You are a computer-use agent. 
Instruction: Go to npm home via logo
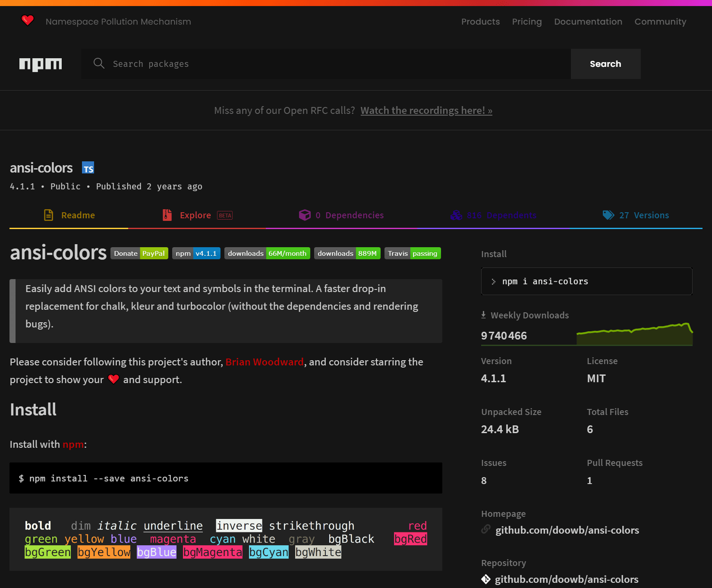coord(41,64)
